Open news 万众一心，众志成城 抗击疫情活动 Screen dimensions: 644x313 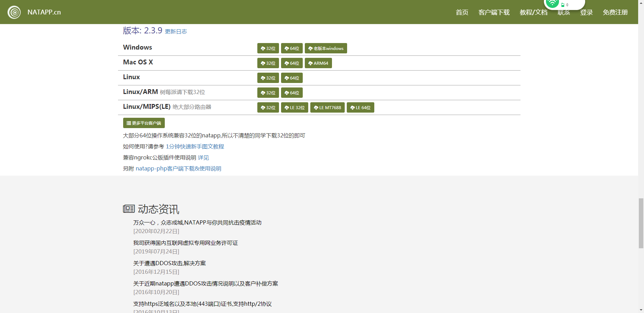(197, 223)
